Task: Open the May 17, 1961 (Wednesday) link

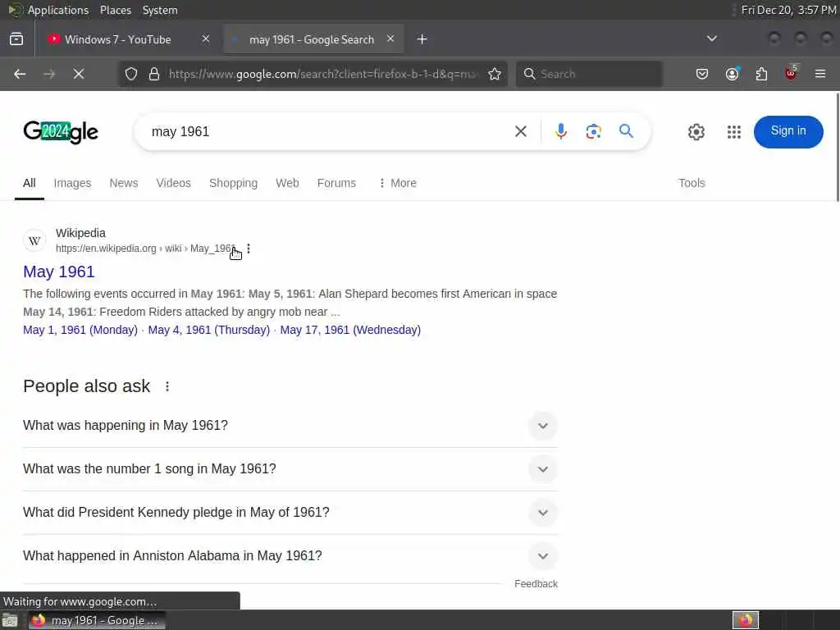Action: coord(350,330)
